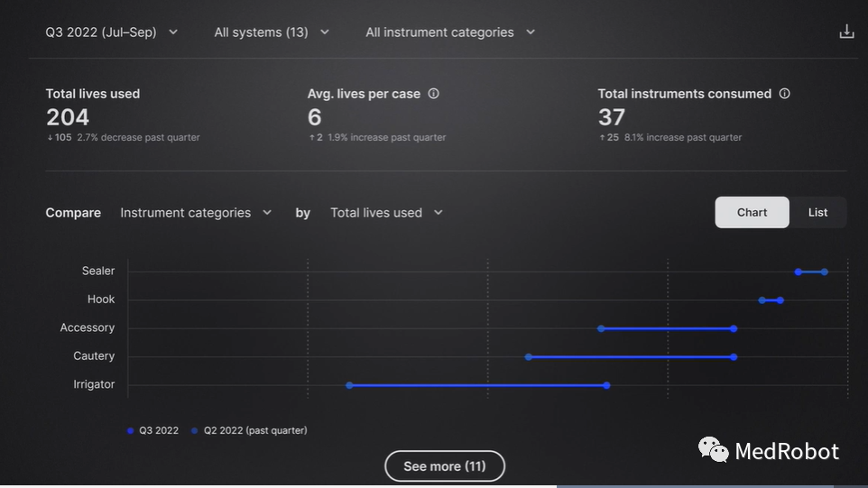Toggle Q2 2022 (past quarter) legend marker
Viewport: 868px width, 488px height.
click(x=195, y=431)
